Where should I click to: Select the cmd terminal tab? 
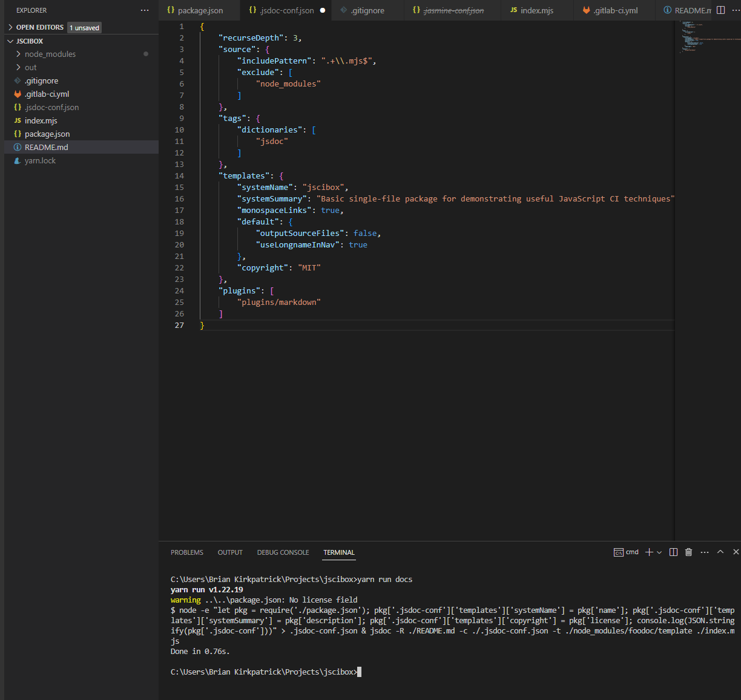tap(626, 552)
